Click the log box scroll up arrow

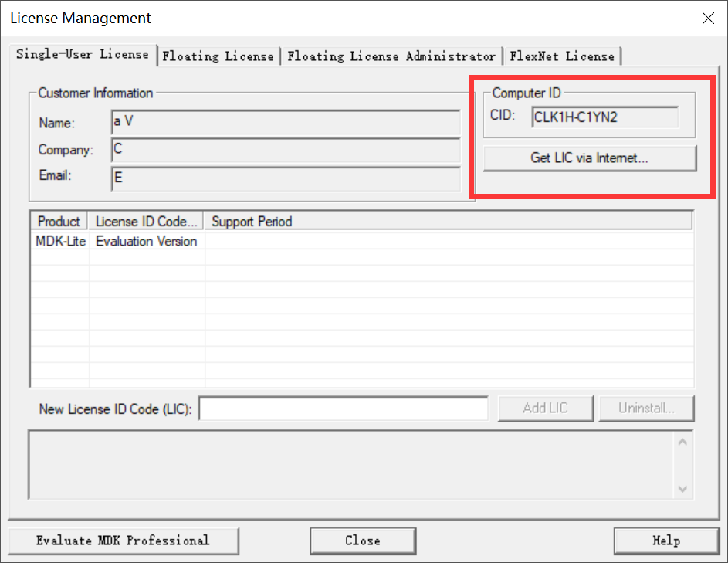click(x=682, y=443)
